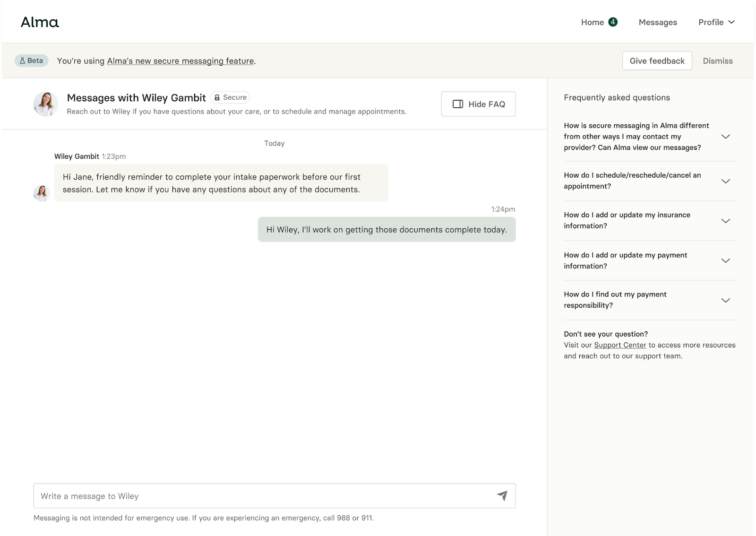Expand the insurance information question
756x536 pixels.
coord(725,221)
